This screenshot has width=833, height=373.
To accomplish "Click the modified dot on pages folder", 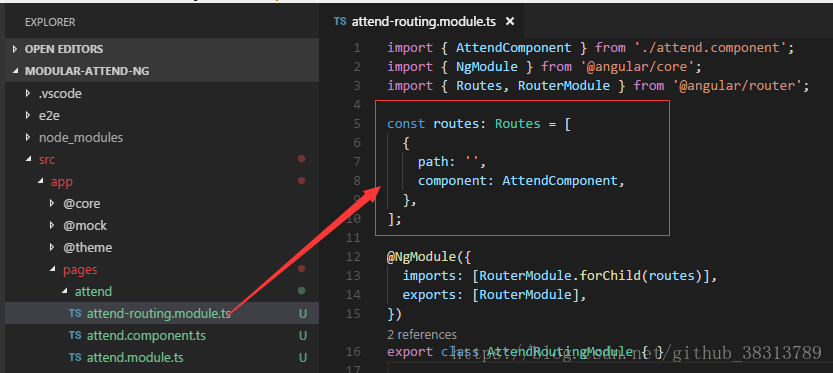I will 301,269.
